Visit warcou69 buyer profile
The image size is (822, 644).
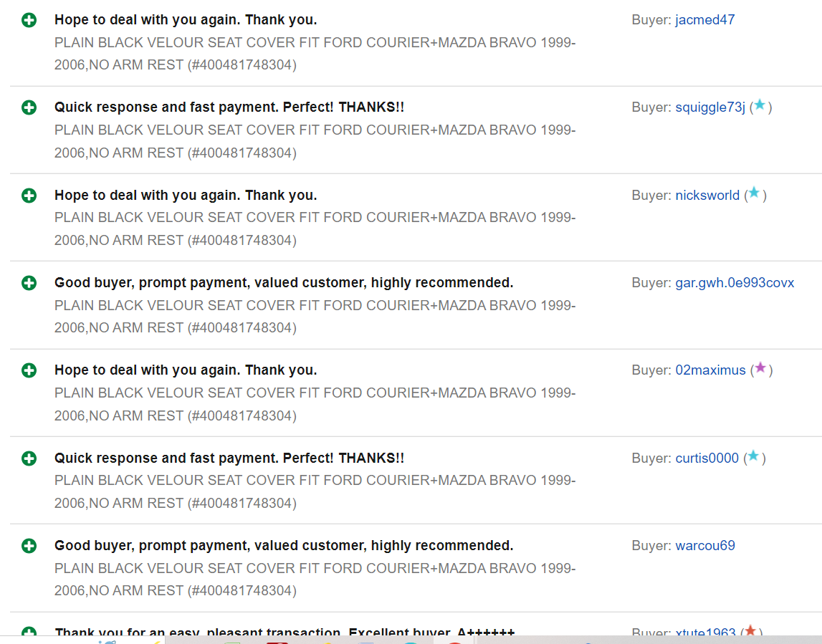pyautogui.click(x=705, y=546)
